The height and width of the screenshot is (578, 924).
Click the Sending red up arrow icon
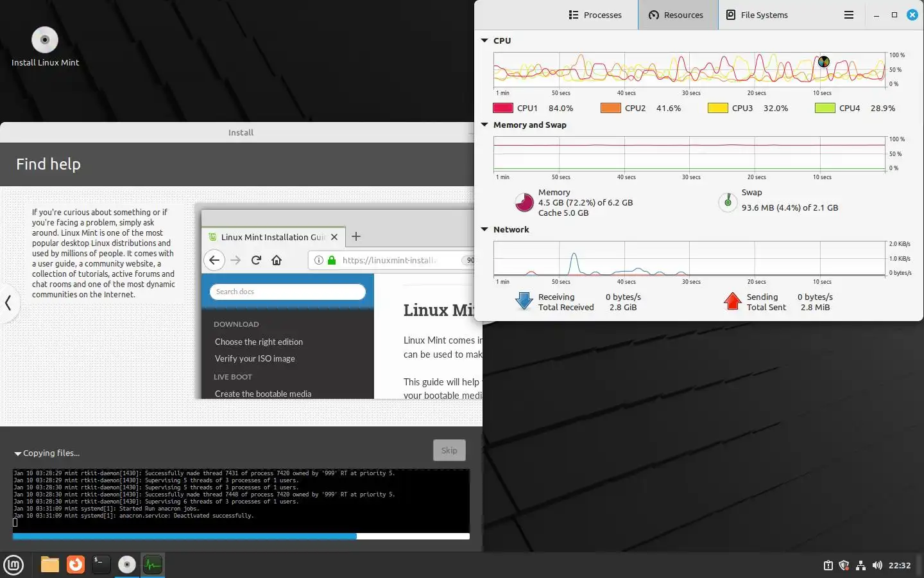[x=732, y=301]
